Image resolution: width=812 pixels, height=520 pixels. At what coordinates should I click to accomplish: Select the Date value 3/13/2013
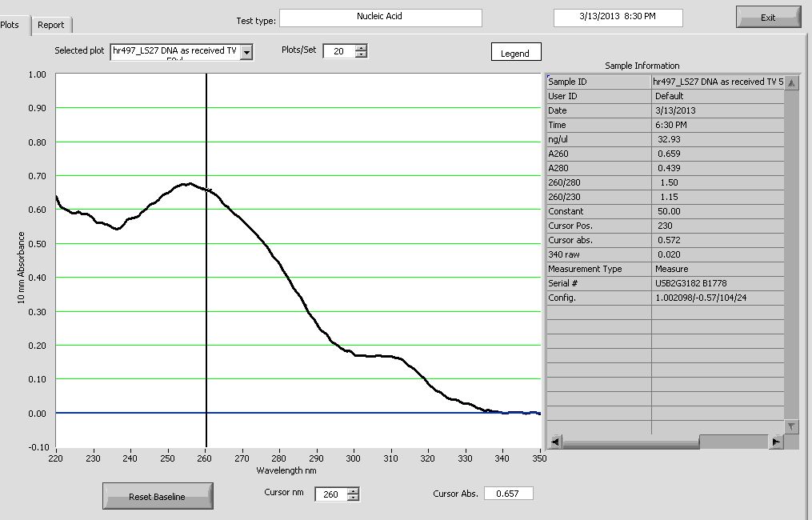pos(718,111)
